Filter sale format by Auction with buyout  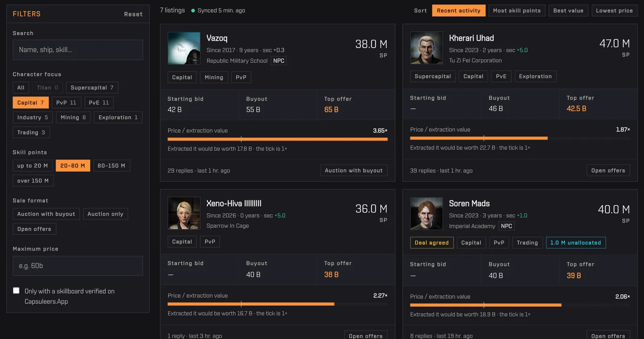[46, 214]
